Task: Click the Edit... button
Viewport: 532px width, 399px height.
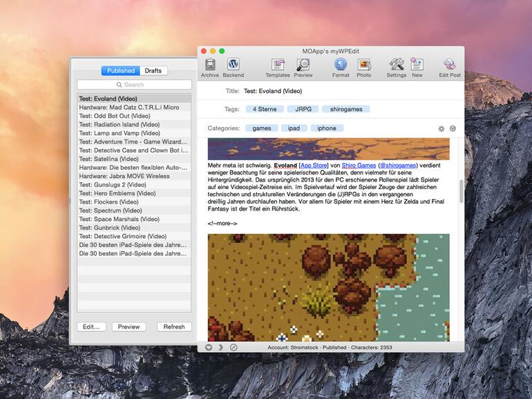Action: tap(91, 327)
